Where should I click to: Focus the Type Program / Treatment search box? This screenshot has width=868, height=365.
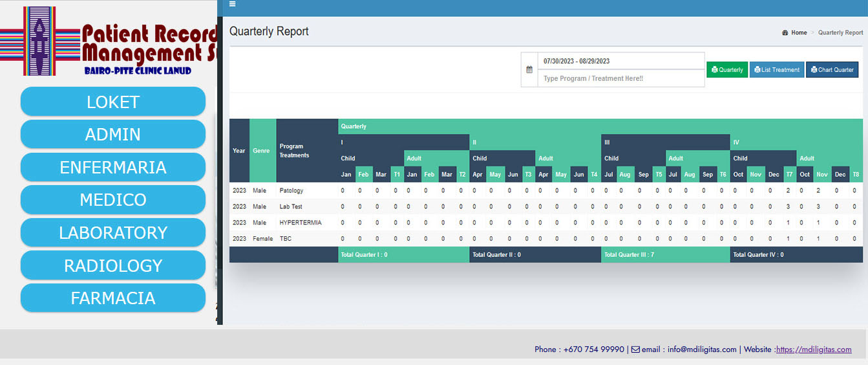coord(620,78)
